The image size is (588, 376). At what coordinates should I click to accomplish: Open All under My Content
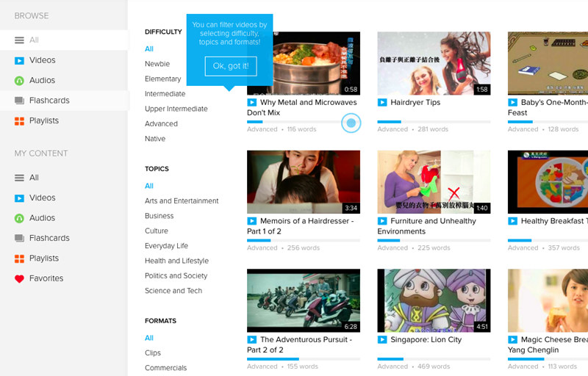pyautogui.click(x=34, y=178)
